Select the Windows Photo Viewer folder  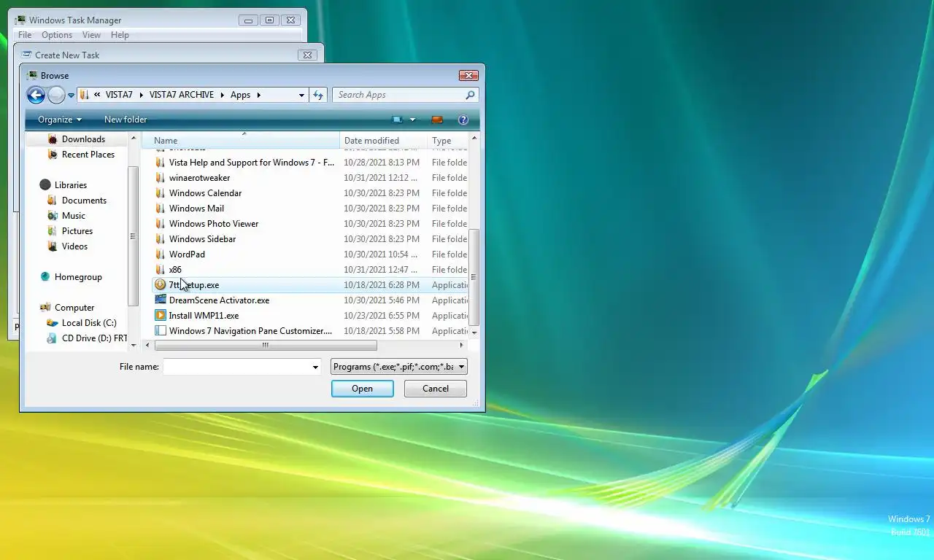214,224
